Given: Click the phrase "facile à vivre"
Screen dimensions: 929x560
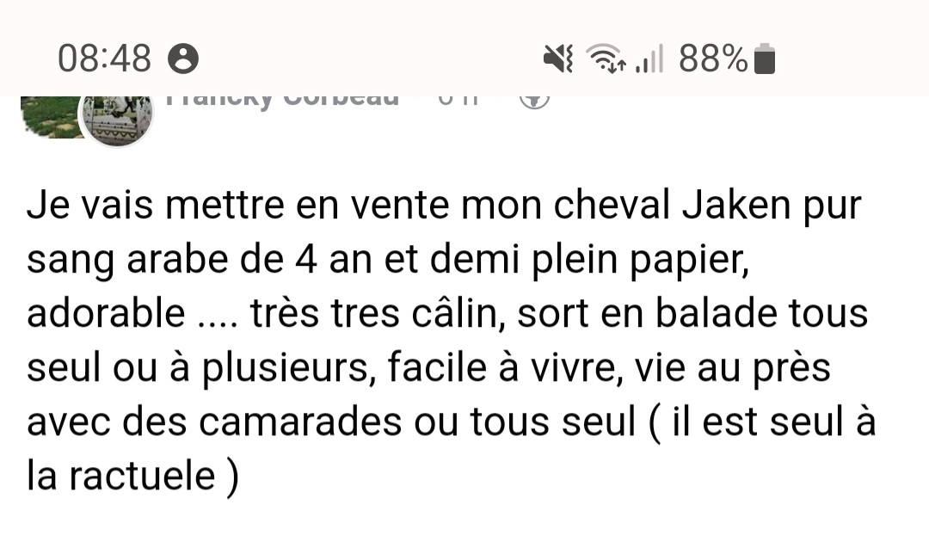Looking at the screenshot, I should pyautogui.click(x=504, y=368).
